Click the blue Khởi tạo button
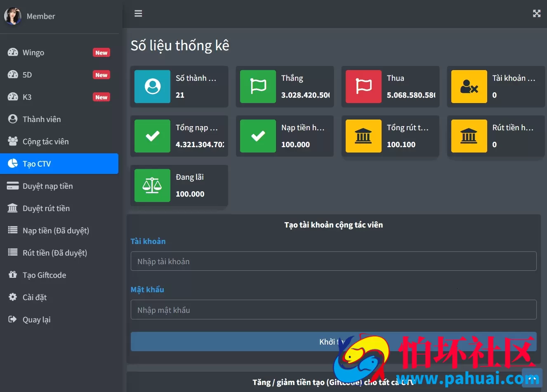547x392 pixels. click(333, 342)
